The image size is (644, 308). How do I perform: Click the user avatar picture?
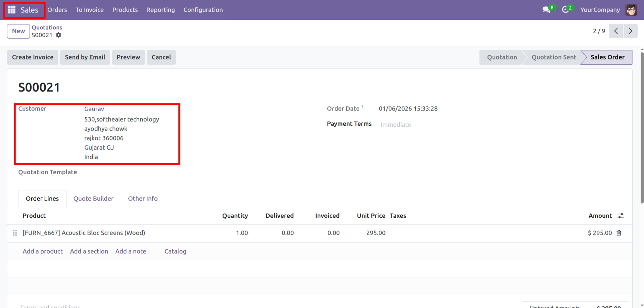coord(631,10)
